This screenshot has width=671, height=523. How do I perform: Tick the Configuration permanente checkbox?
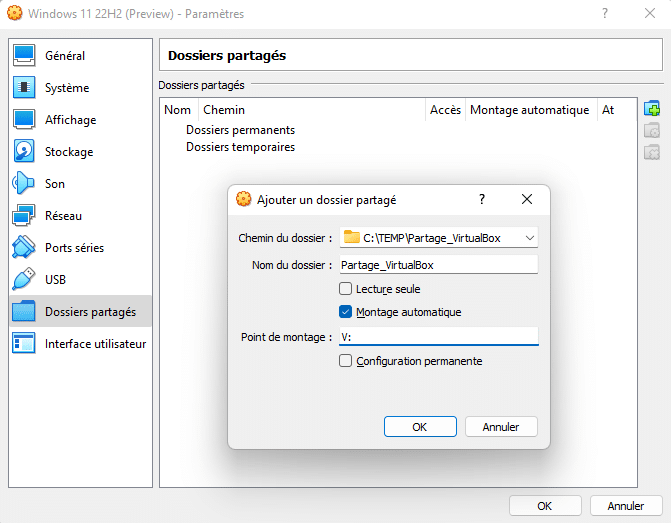346,361
